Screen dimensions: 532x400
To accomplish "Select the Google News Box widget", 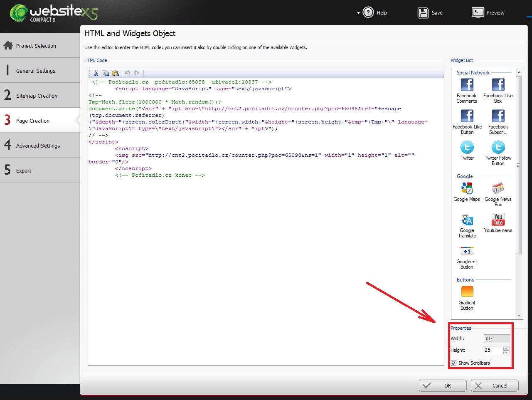I will pyautogui.click(x=498, y=194).
